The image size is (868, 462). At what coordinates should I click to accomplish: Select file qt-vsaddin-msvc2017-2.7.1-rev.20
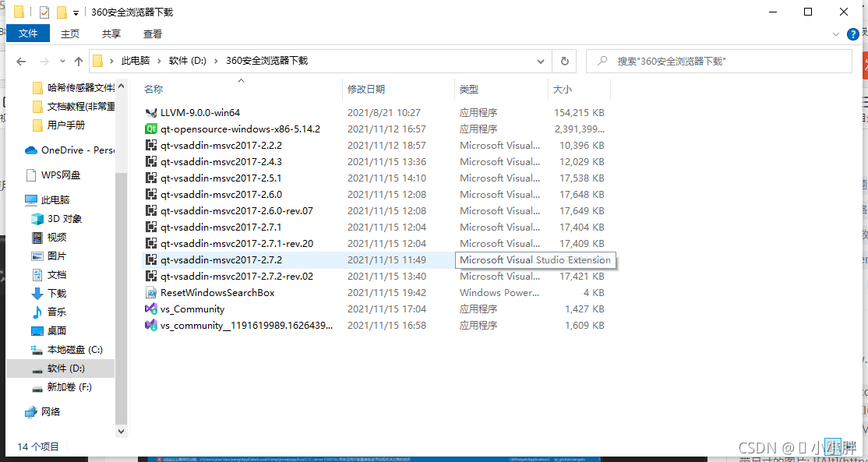point(237,243)
